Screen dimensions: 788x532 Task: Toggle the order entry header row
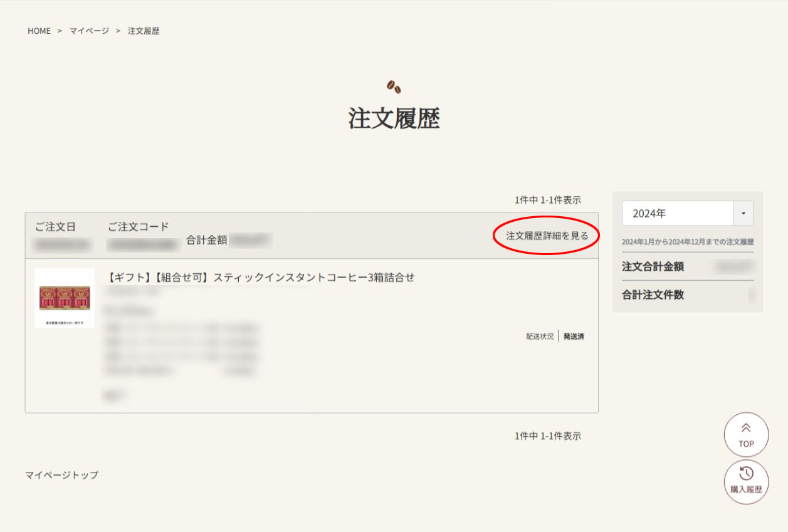pos(251,233)
